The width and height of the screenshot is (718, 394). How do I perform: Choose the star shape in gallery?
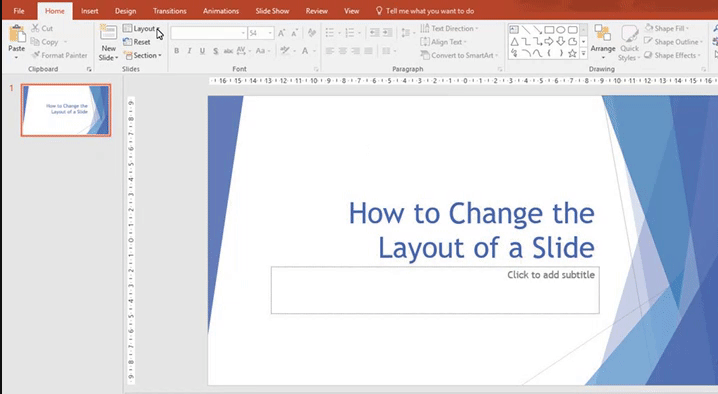pos(572,54)
